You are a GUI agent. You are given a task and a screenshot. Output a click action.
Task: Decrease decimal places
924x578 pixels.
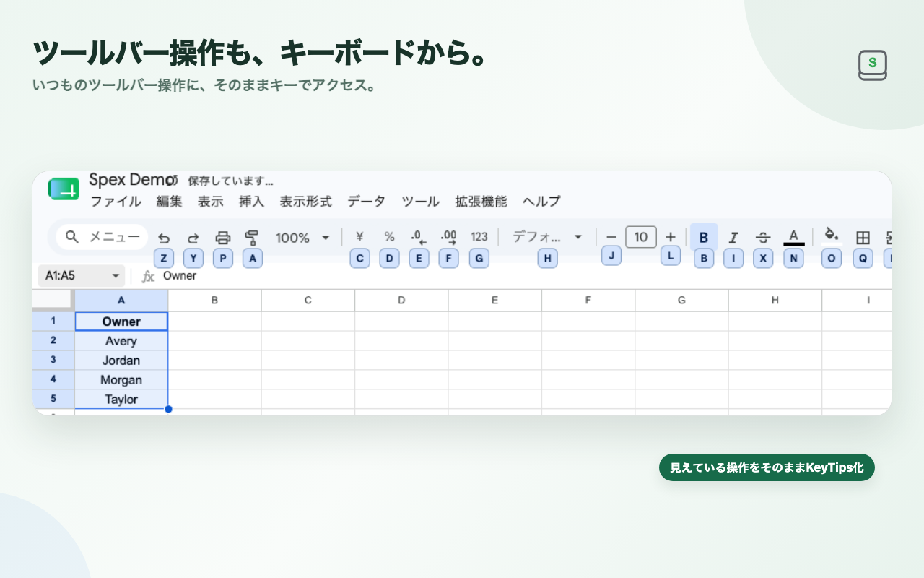419,237
